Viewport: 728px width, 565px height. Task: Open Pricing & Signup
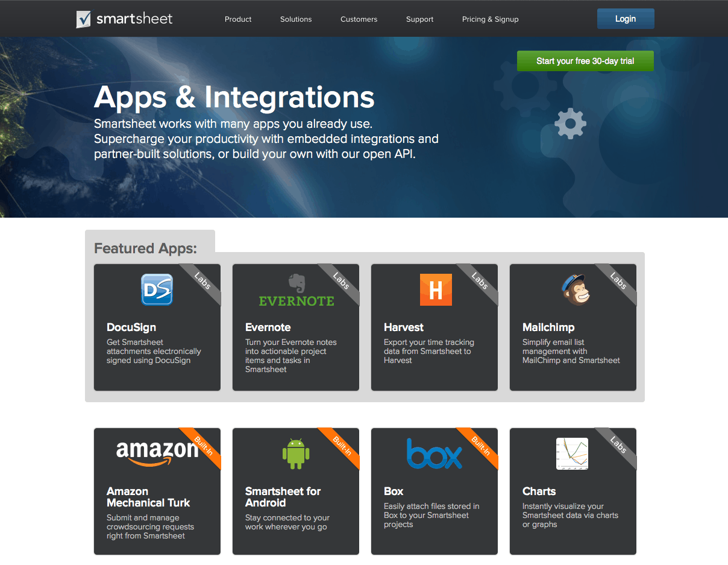pyautogui.click(x=490, y=19)
